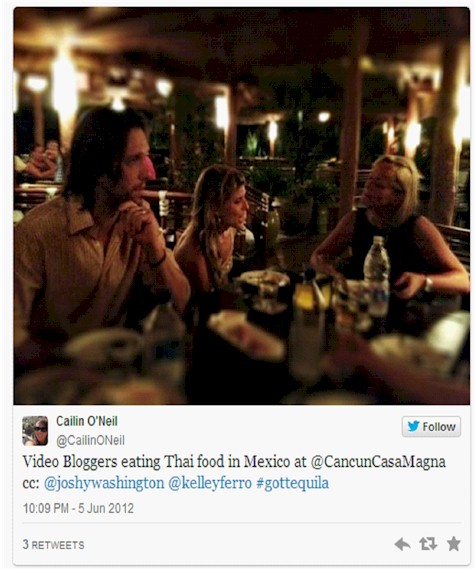
Task: Follow Cailin O'Neil
Action: (431, 426)
